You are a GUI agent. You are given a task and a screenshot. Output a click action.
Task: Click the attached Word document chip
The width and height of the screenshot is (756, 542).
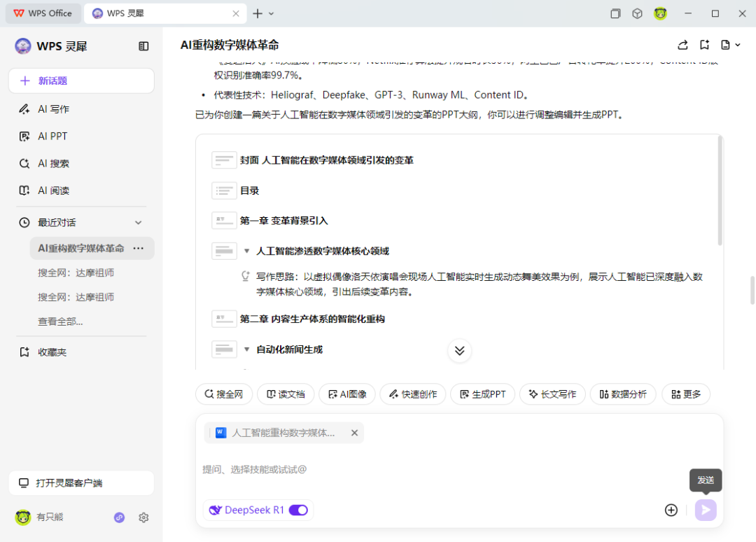click(284, 433)
